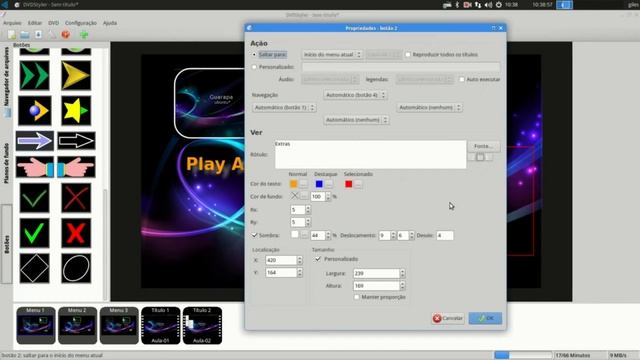The width and height of the screenshot is (640, 360).
Task: Select the bold green checkmark button
Action: click(35, 233)
